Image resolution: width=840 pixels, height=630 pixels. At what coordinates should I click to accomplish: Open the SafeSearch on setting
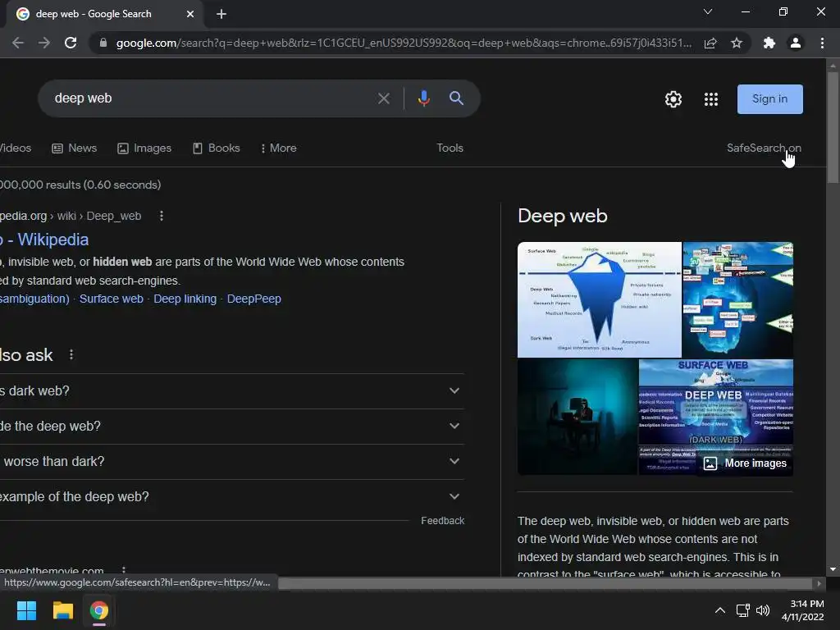click(764, 148)
